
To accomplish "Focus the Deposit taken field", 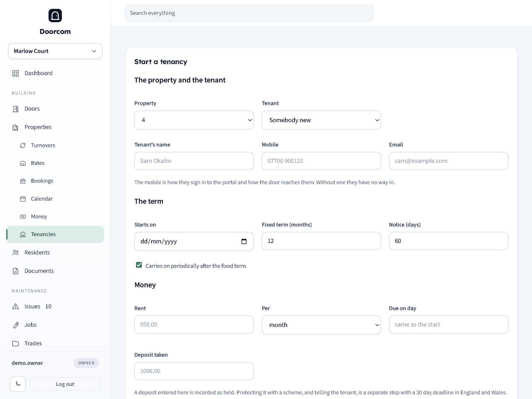I will 194,371.
